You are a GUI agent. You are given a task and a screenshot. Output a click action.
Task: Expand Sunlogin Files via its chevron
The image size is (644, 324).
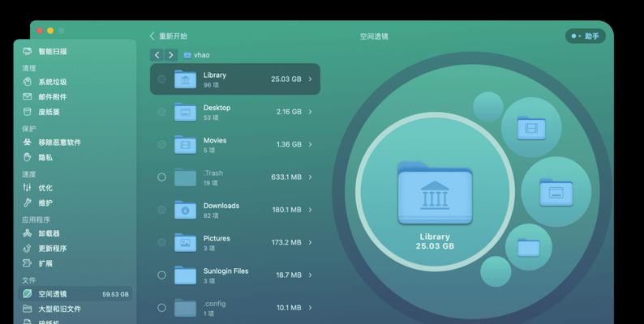coord(310,275)
